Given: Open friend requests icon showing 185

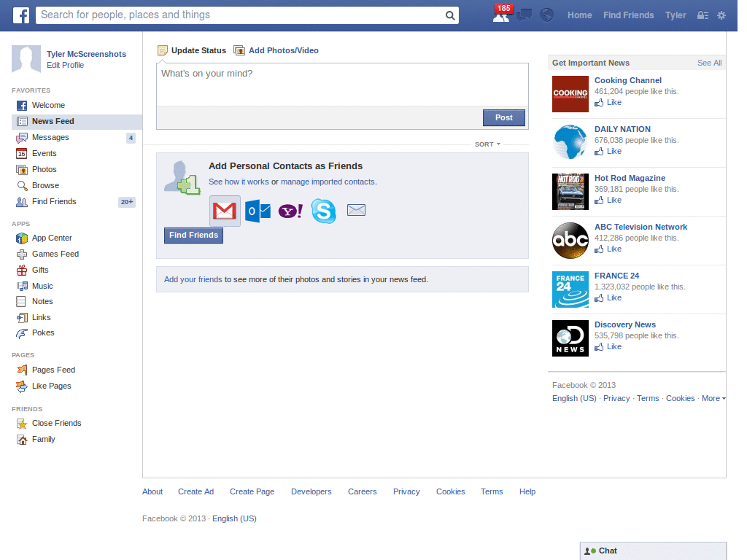Looking at the screenshot, I should point(501,15).
